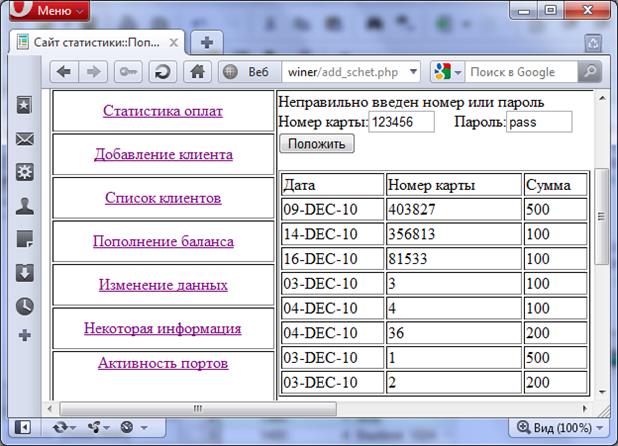Open the History clock panel

(x=25, y=306)
